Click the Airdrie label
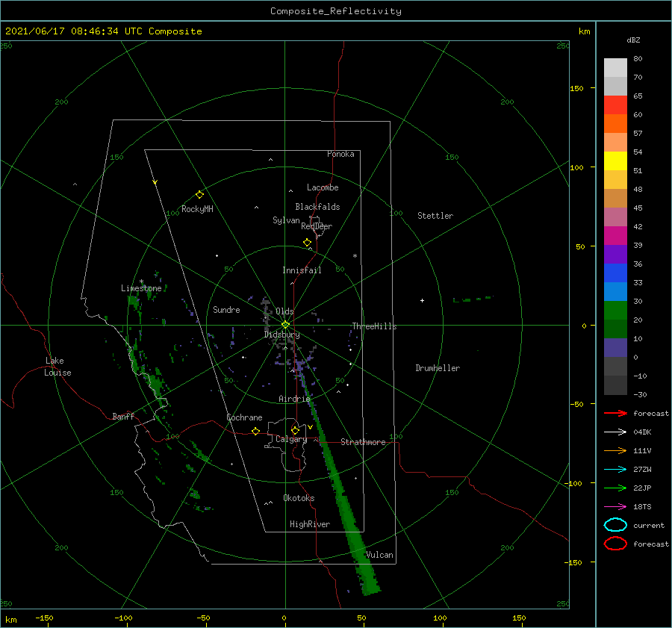 (x=294, y=399)
